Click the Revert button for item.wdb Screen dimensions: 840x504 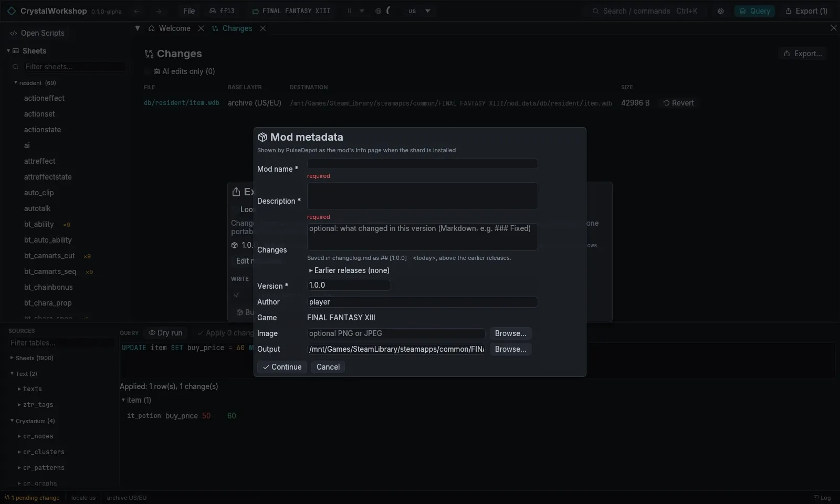[678, 103]
